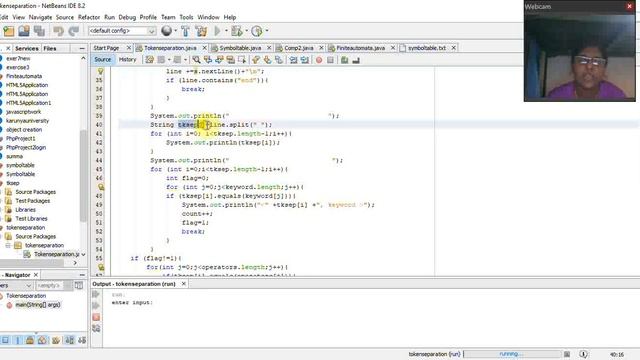Open the Run Project dropdown arrow
Image resolution: width=640 pixels, height=360 pixels.
[x=227, y=31]
